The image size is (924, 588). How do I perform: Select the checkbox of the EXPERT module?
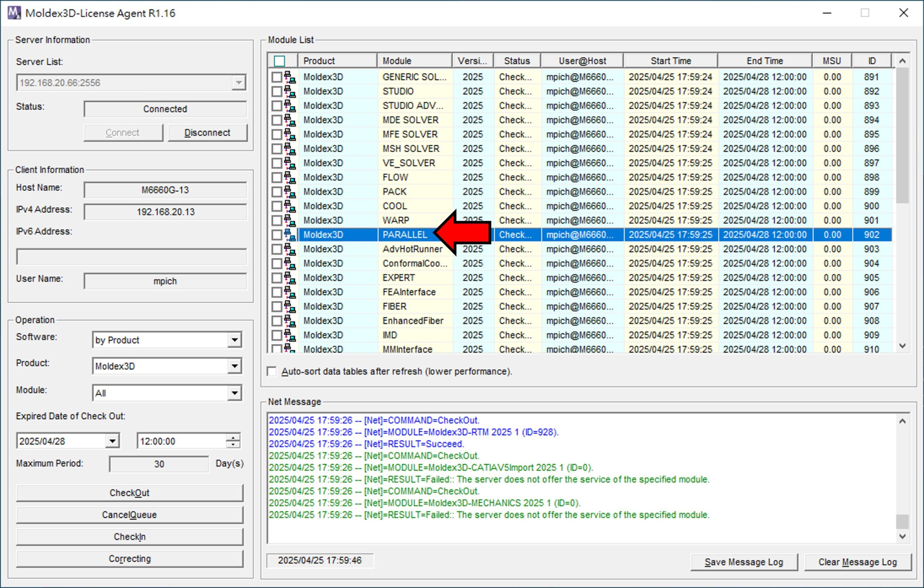277,278
